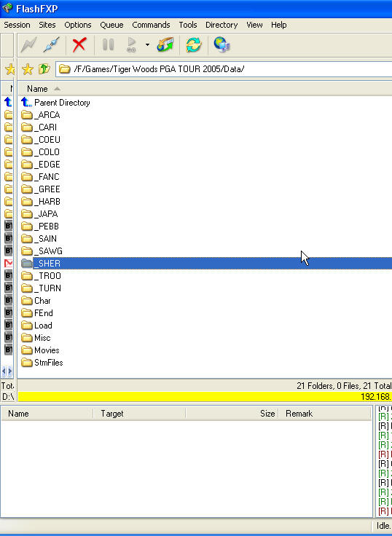392x536 pixels.
Task: Click the Transfer files folder arrow icon
Action: pos(165,44)
